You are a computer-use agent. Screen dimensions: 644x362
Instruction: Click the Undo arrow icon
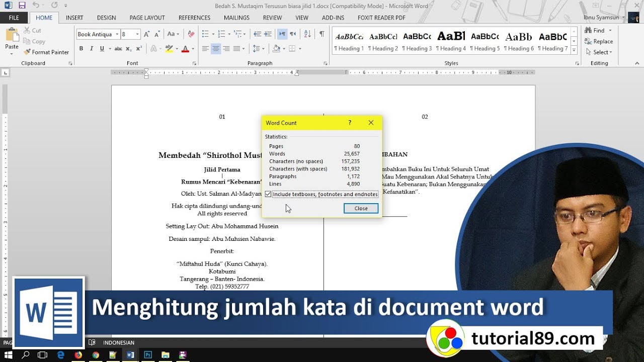pyautogui.click(x=36, y=6)
